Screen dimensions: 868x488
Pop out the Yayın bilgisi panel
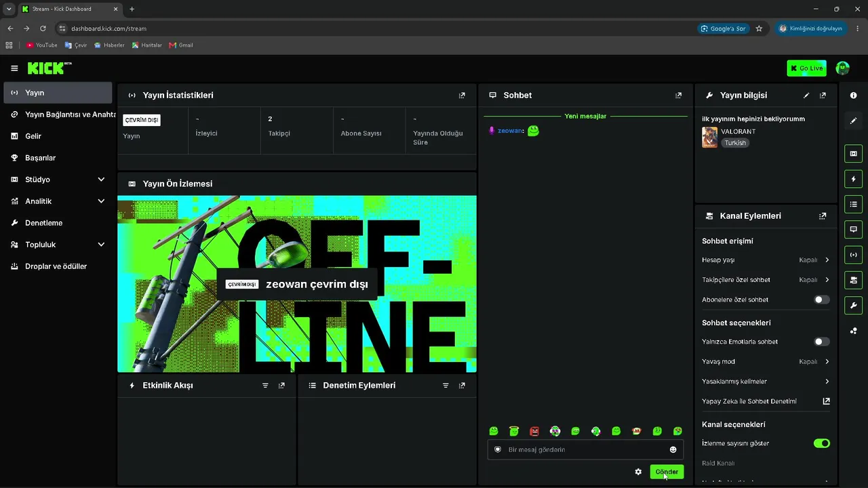coord(823,96)
